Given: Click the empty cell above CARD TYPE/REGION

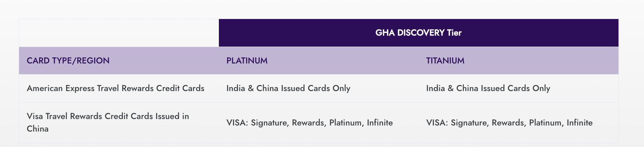Looking at the screenshot, I should (119, 33).
